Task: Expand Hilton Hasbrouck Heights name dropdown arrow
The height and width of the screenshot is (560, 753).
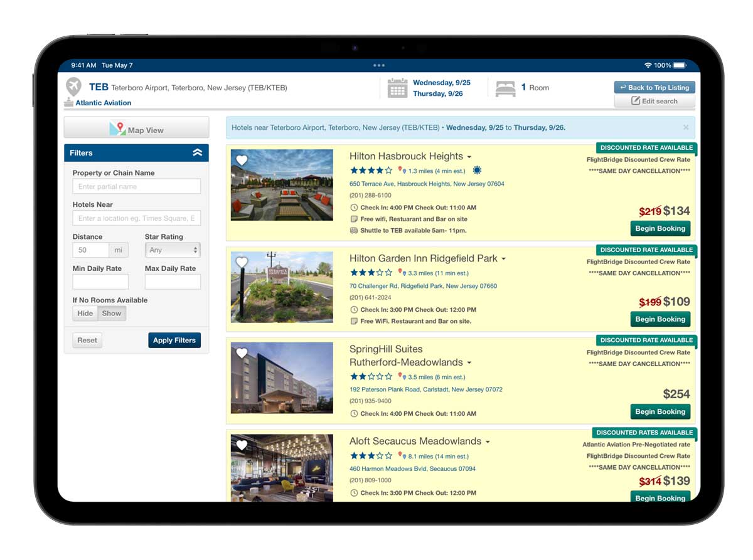Action: tap(469, 157)
